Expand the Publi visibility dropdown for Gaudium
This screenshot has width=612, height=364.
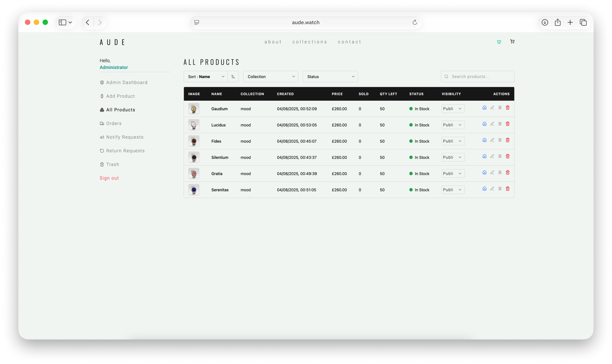click(x=452, y=108)
